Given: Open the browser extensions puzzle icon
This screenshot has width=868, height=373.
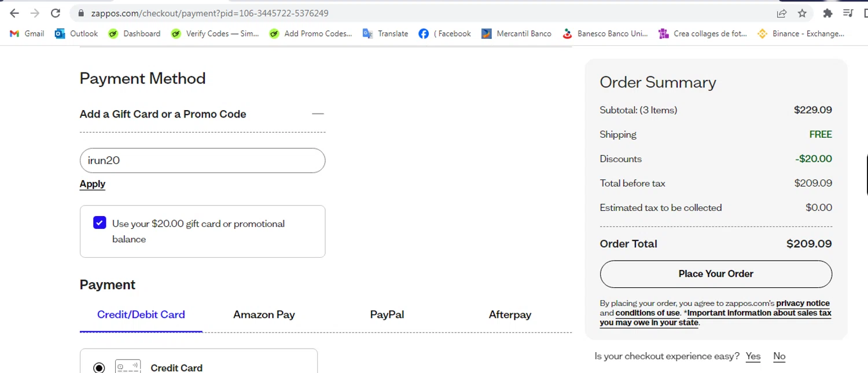Looking at the screenshot, I should [x=827, y=13].
